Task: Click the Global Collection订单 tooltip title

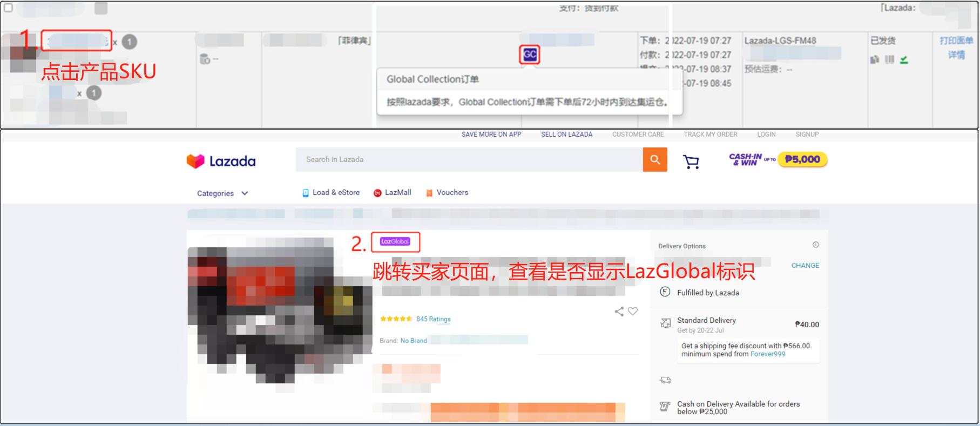Action: [x=432, y=79]
